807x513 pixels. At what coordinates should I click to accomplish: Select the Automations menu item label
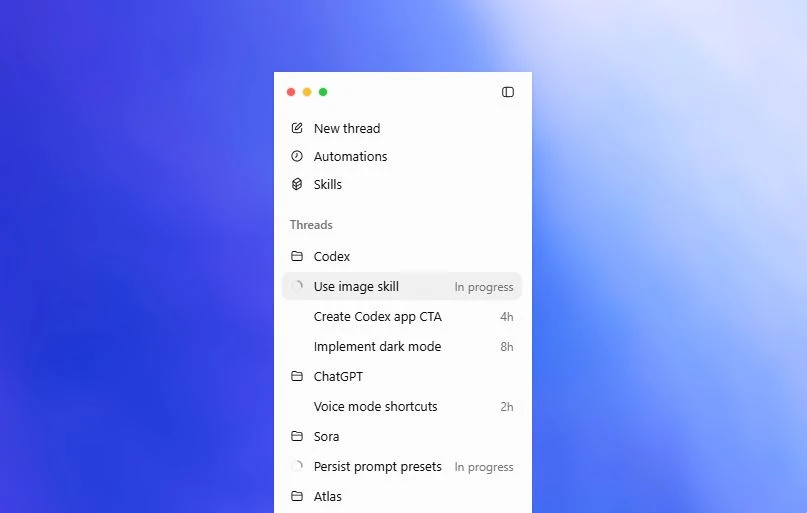click(x=350, y=156)
